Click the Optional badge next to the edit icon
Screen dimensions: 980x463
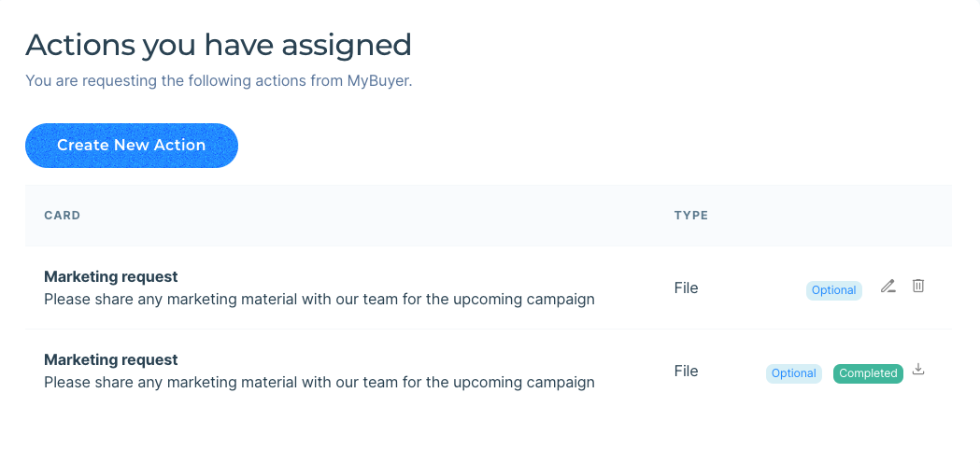pos(833,290)
